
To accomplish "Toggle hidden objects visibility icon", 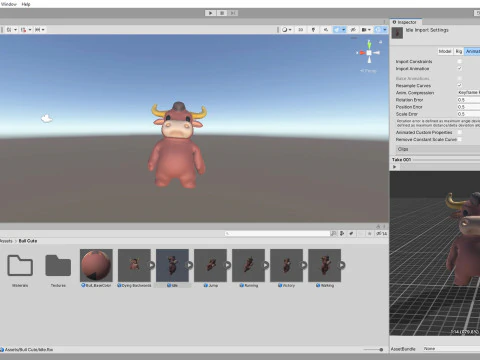I will (x=353, y=30).
